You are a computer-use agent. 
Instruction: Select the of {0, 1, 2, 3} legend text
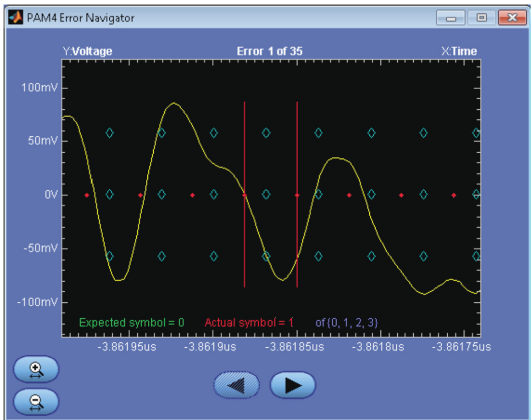coord(349,318)
